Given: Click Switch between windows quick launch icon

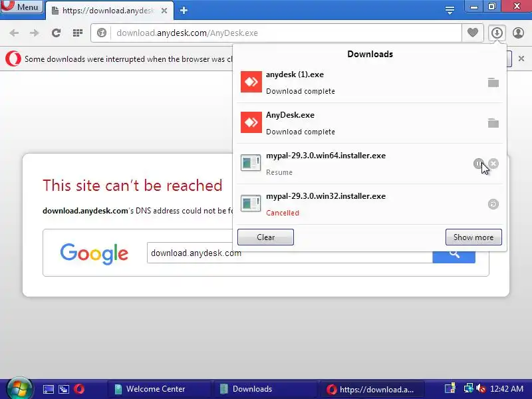Looking at the screenshot, I should pos(63,389).
